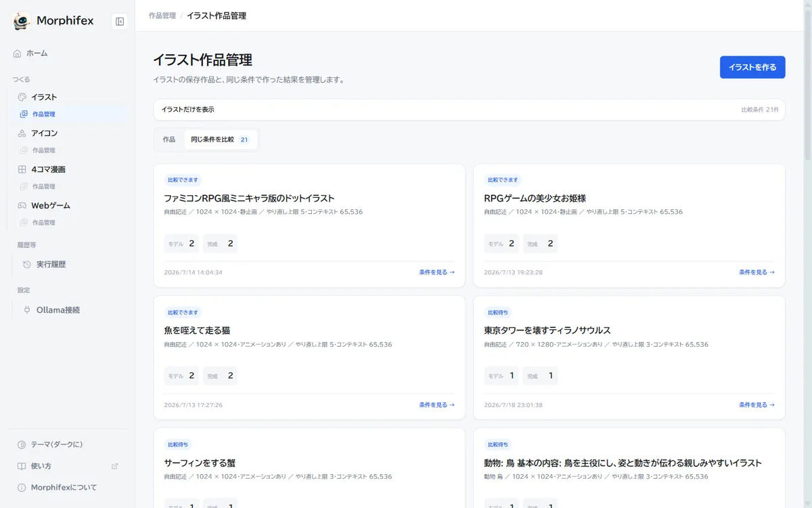Click the palette icon next to イラスト

22,97
